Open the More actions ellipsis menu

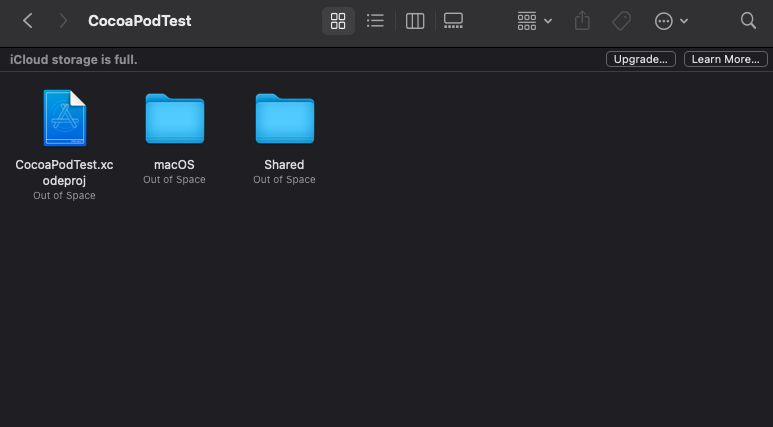671,21
